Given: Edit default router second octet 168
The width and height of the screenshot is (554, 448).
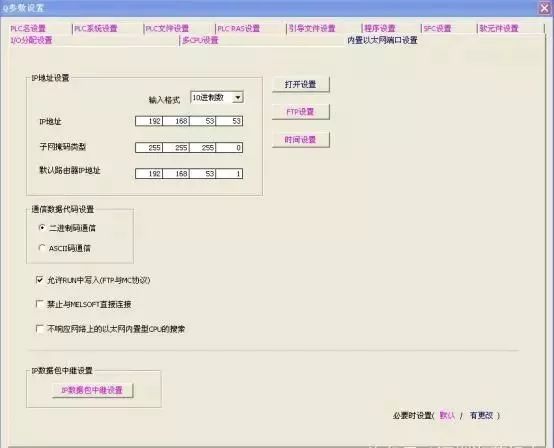Looking at the screenshot, I should (176, 174).
